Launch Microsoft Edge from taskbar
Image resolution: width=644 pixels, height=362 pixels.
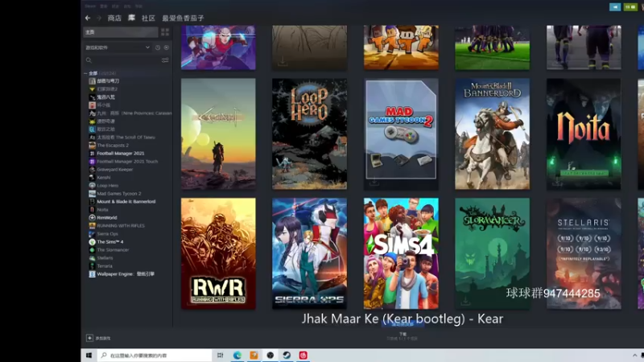click(x=237, y=356)
